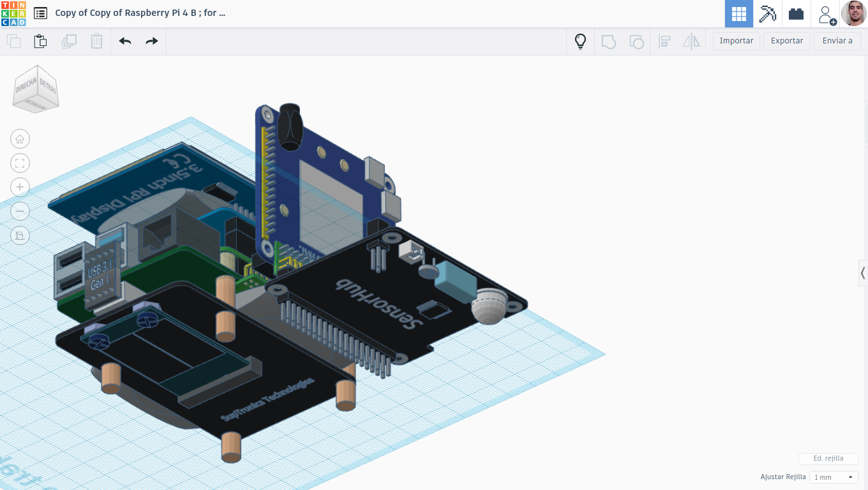Open the Bricks mode
Screen dimensions: 868x490
tap(796, 13)
